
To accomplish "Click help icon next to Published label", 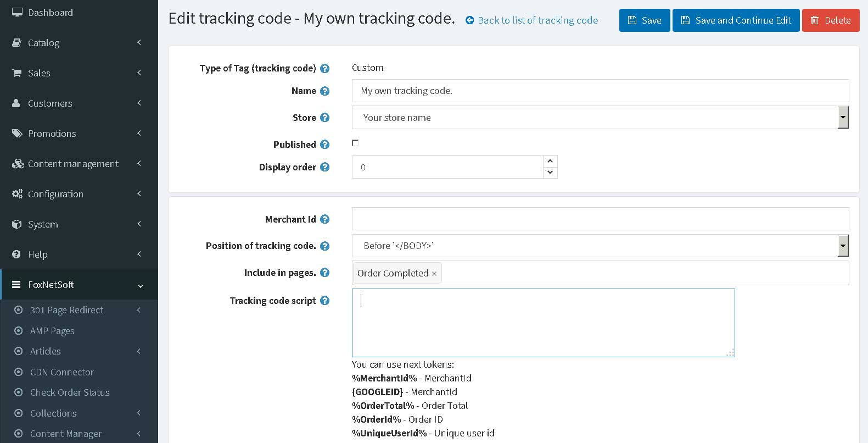I will click(x=324, y=145).
